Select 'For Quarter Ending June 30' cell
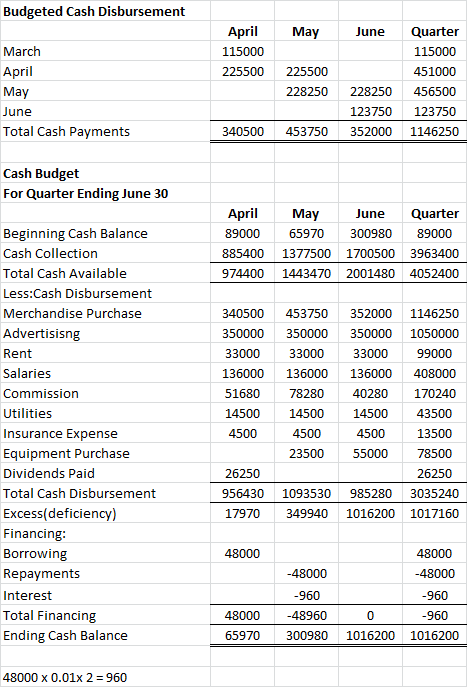 105,193
